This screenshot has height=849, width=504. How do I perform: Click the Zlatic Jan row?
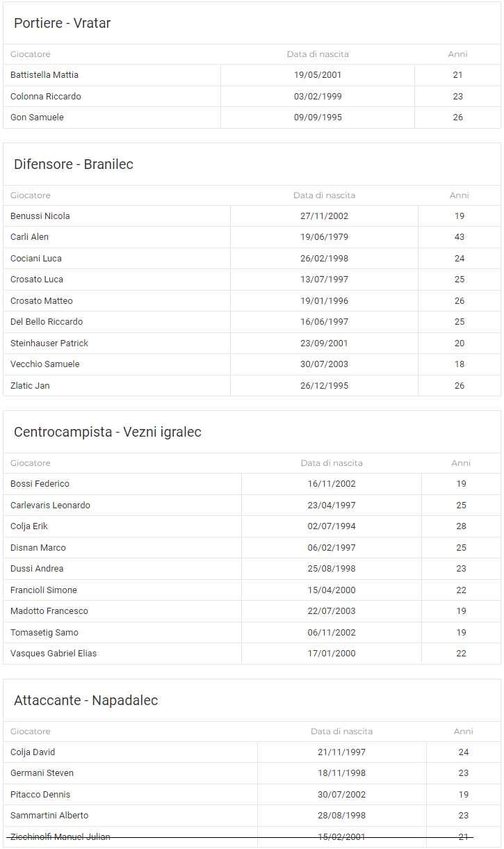(252, 386)
